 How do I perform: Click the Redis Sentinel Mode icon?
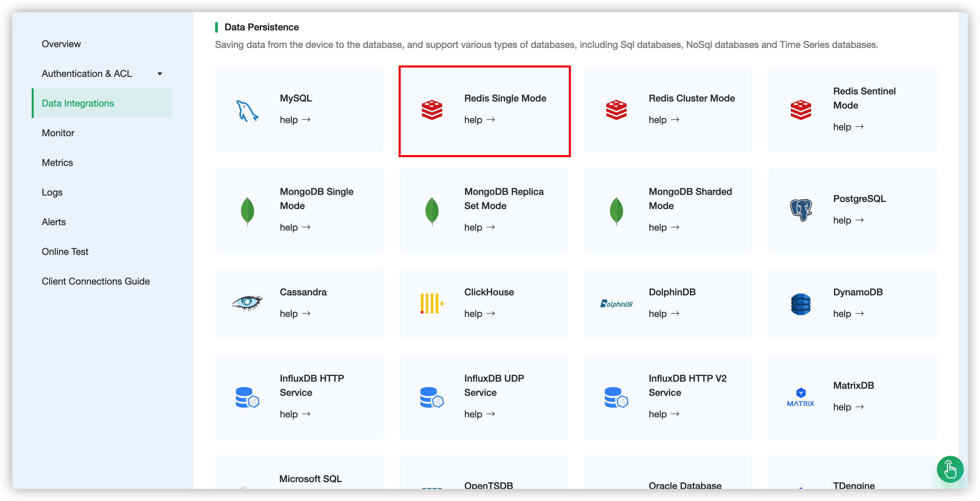click(x=801, y=110)
